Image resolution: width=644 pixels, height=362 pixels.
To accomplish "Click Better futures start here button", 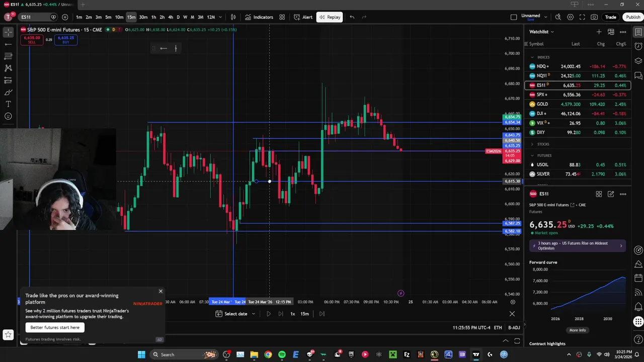I will tap(55, 327).
